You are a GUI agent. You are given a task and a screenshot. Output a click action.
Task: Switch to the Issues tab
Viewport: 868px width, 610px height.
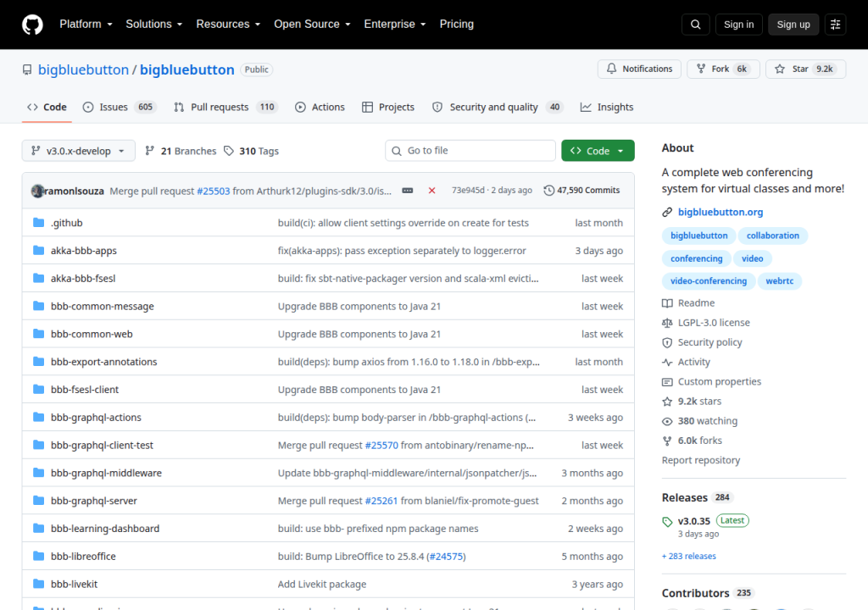[119, 107]
